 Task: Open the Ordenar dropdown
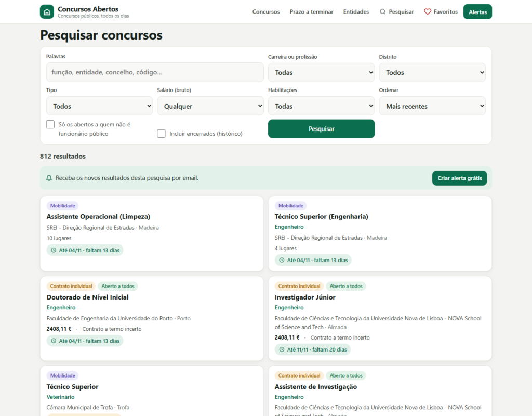point(432,106)
